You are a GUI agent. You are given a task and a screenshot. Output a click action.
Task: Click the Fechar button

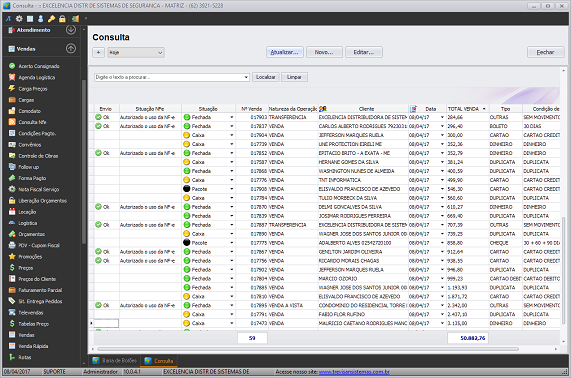point(545,52)
